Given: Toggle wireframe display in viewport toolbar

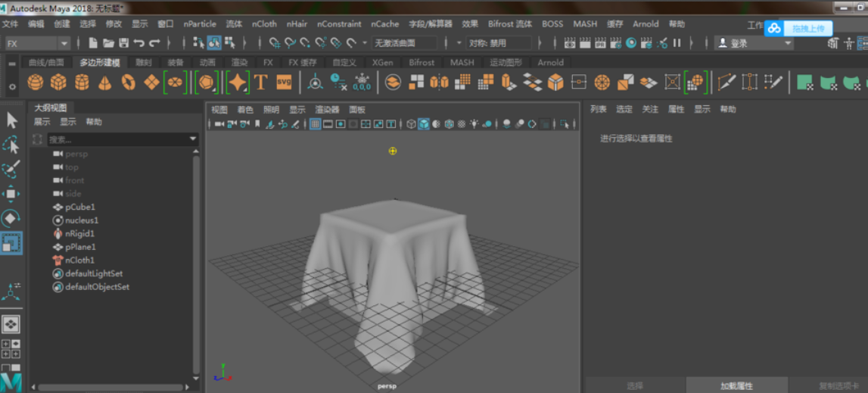Looking at the screenshot, I should tap(411, 124).
